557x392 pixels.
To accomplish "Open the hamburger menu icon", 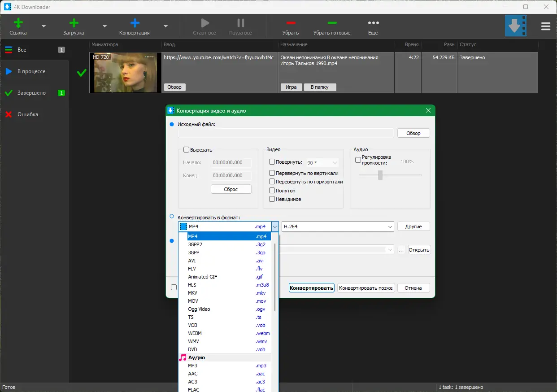I will (x=545, y=26).
